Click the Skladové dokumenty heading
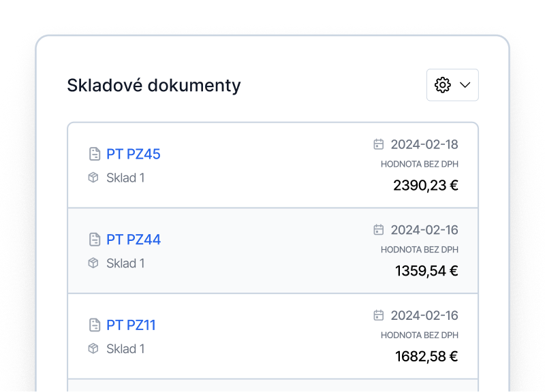Image resolution: width=545 pixels, height=392 pixels. click(x=154, y=86)
